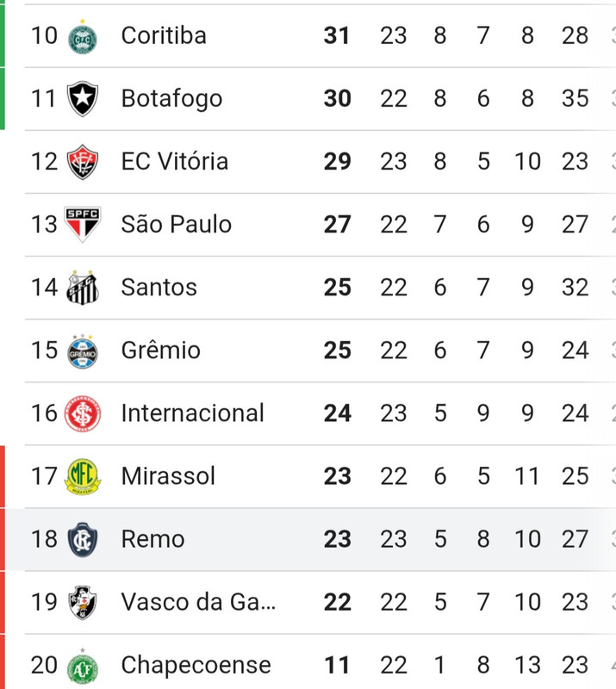Open the Coritiba team name link
Viewport: 616px width, 689px height.
164,35
